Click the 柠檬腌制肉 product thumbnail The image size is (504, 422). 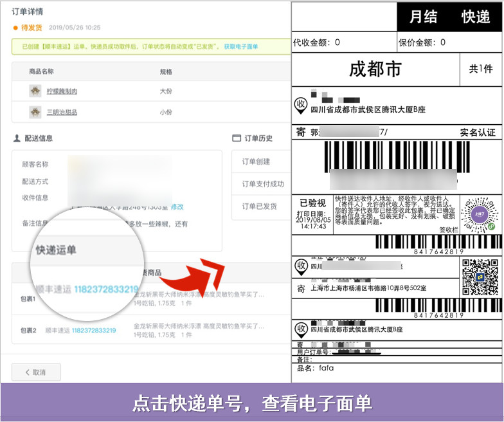pyautogui.click(x=35, y=91)
